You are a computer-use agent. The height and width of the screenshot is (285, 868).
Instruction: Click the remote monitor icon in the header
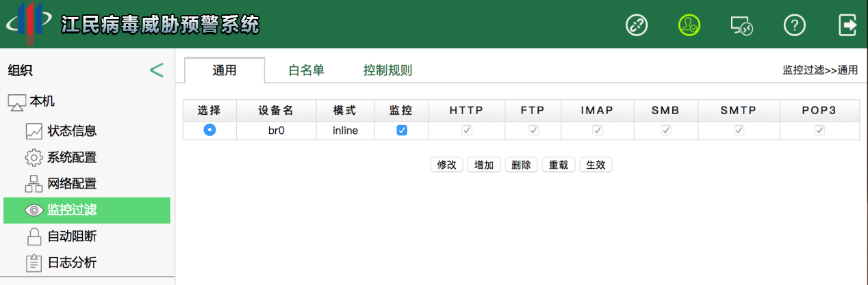click(x=741, y=25)
